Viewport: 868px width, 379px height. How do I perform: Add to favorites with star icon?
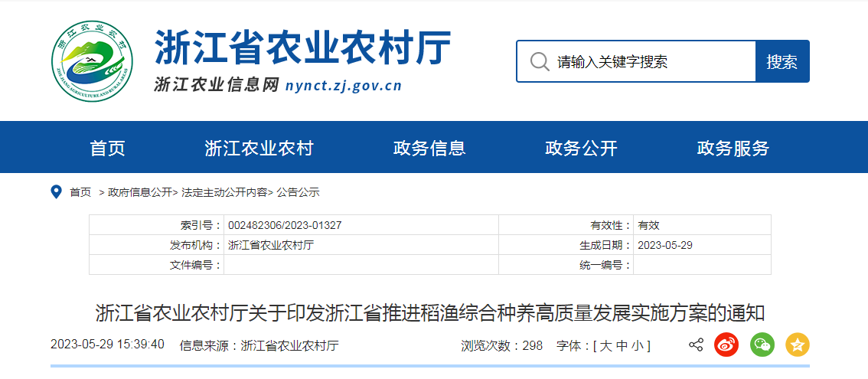click(x=797, y=345)
